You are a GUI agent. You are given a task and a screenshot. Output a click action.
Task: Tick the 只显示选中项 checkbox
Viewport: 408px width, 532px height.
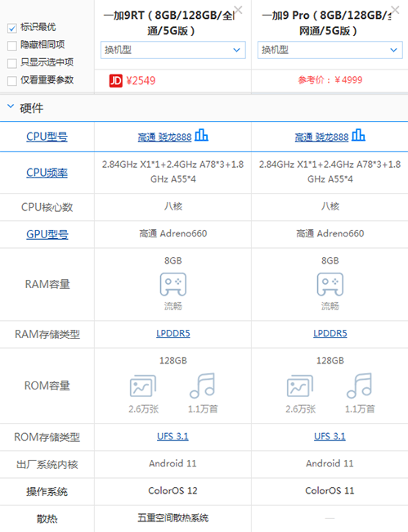(x=12, y=63)
